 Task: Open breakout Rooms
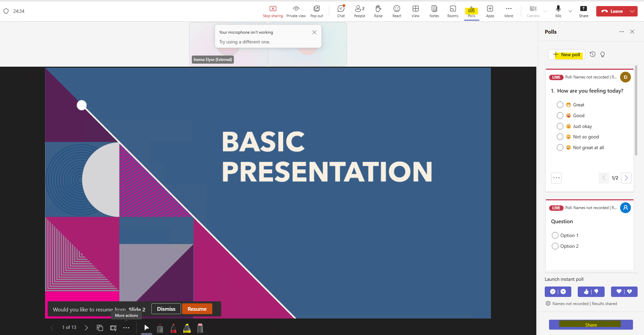(453, 11)
